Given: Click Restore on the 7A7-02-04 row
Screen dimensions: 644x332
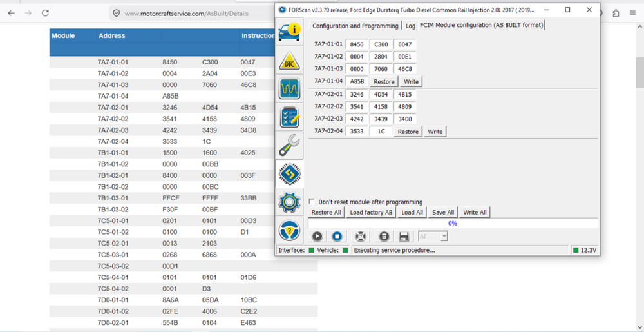Looking at the screenshot, I should [408, 132].
